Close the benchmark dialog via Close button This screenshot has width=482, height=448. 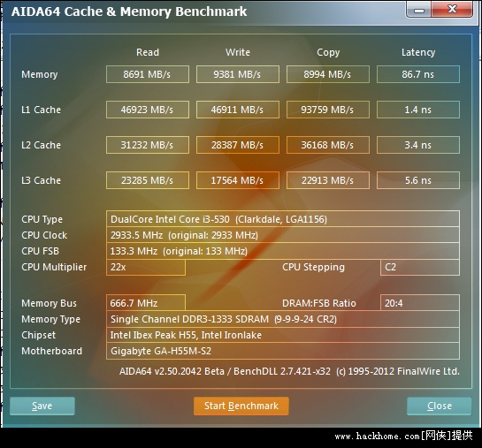440,406
